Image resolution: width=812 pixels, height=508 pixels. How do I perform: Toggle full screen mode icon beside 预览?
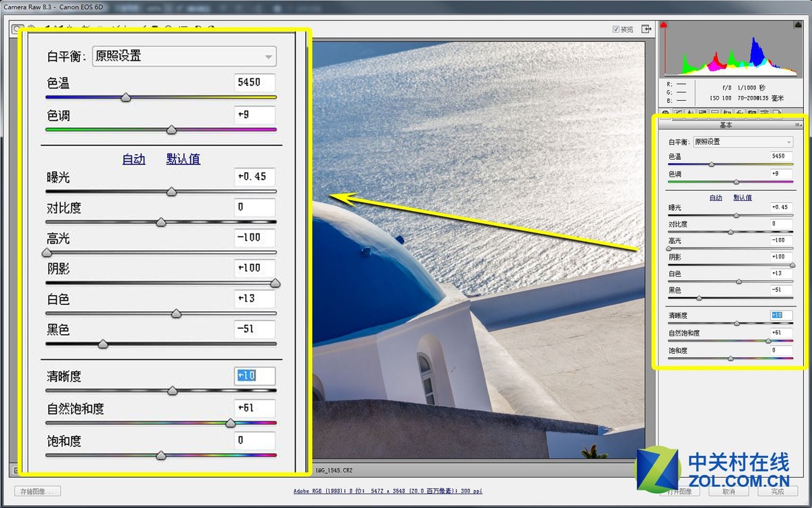(x=647, y=29)
